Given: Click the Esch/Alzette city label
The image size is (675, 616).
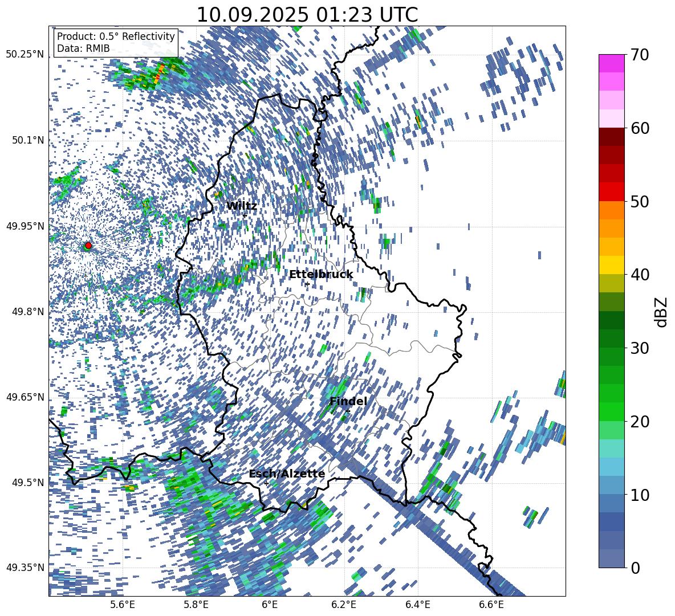Looking at the screenshot, I should (287, 474).
